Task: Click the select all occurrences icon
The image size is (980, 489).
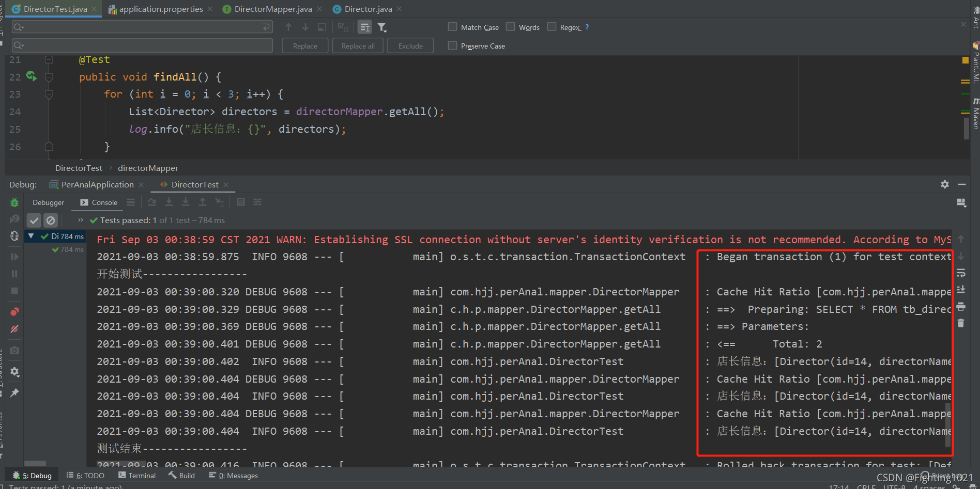Action: click(343, 27)
